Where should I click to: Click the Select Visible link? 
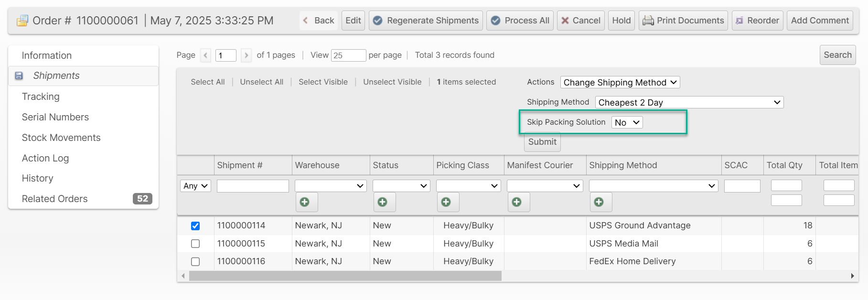point(323,82)
